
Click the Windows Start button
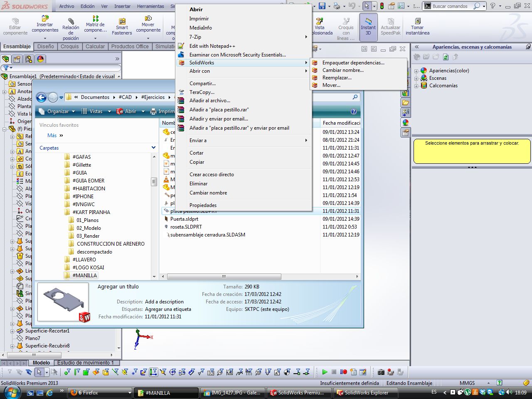pos(11,392)
